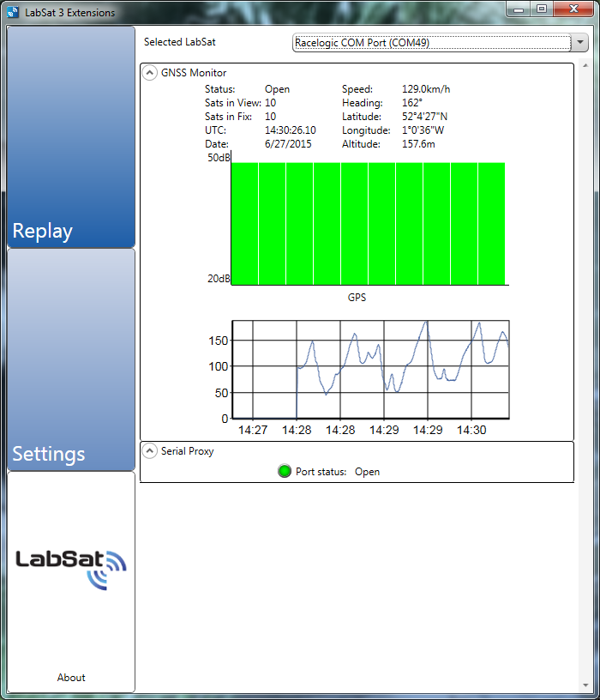Click the altitude value 157.6m
This screenshot has width=600, height=700.
click(418, 144)
